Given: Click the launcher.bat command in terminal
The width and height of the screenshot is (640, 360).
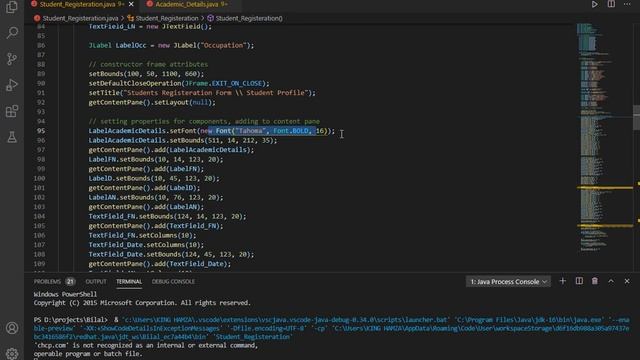Looking at the screenshot, I should pyautogui.click(x=285, y=320).
